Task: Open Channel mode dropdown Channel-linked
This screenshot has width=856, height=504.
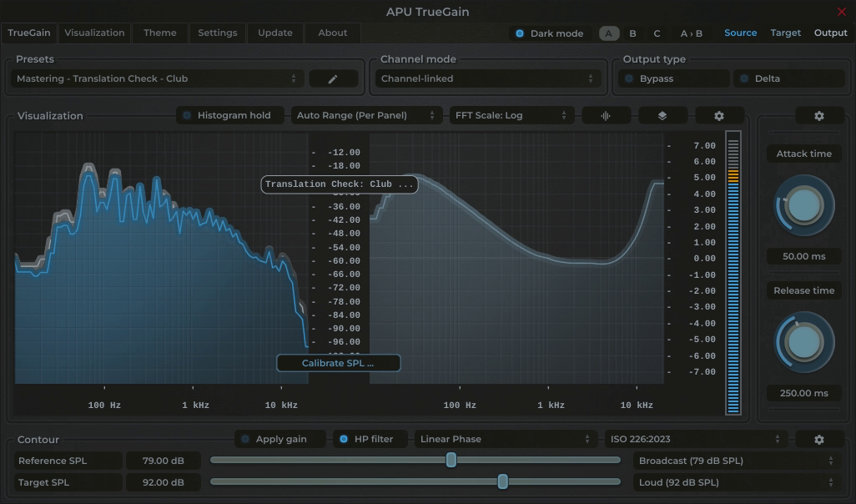Action: [x=487, y=78]
